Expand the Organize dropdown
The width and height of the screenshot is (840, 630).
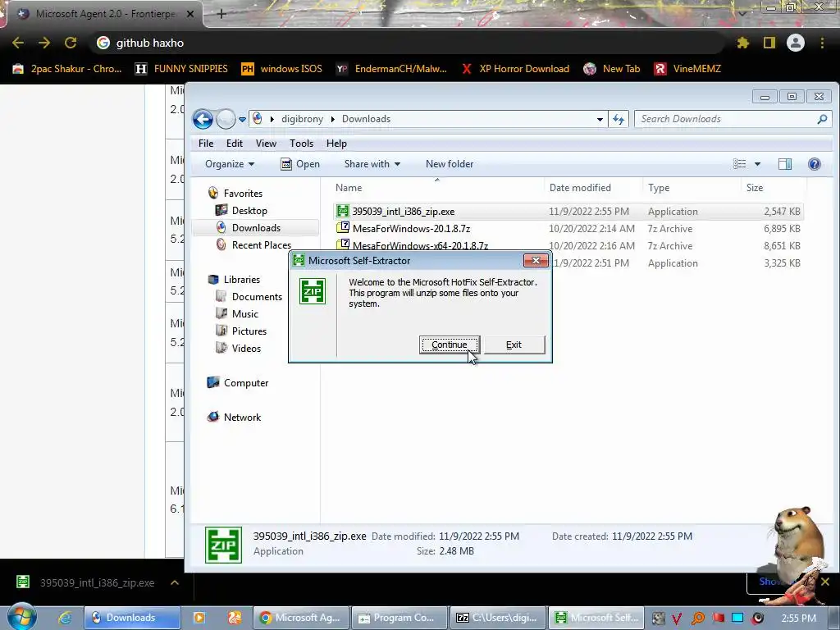[x=230, y=164]
